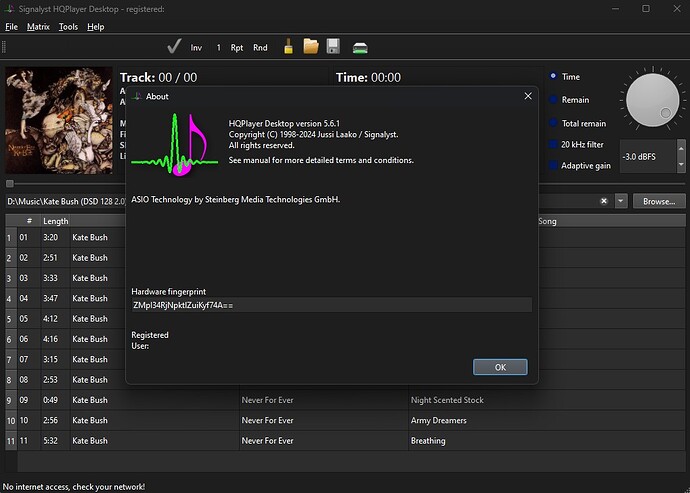This screenshot has height=493, width=690.
Task: Select the Total remain radio button
Action: click(x=553, y=123)
